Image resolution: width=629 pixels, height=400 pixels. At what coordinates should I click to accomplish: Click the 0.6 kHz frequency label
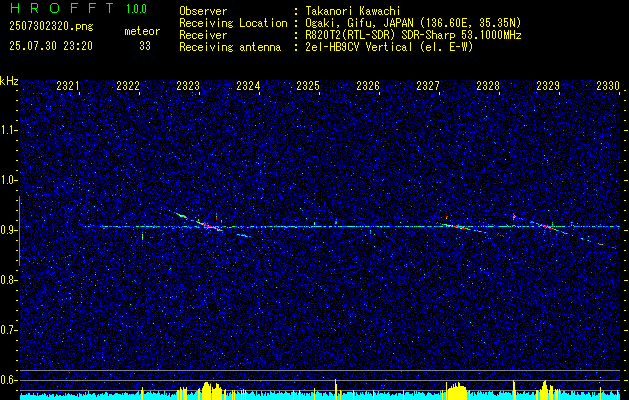click(8, 380)
